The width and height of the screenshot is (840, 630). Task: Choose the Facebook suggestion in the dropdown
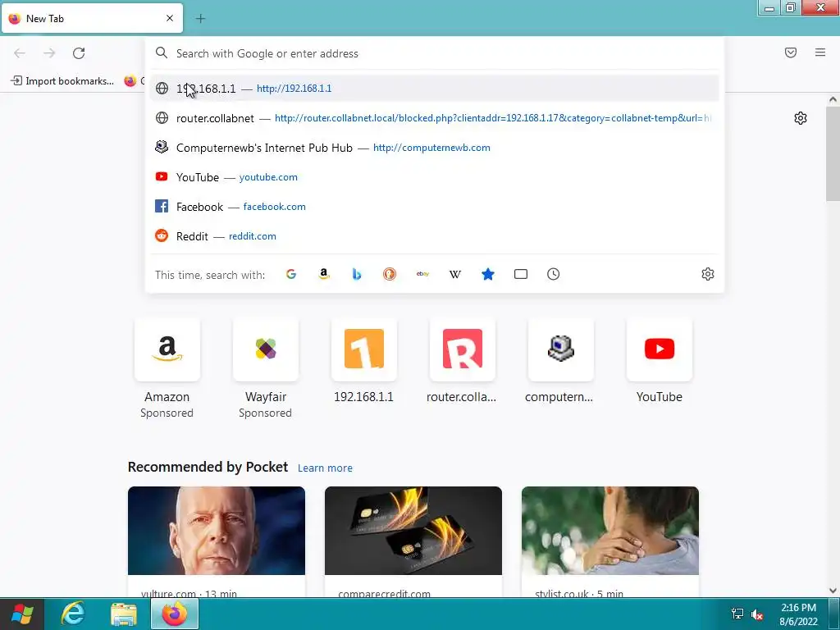(435, 206)
